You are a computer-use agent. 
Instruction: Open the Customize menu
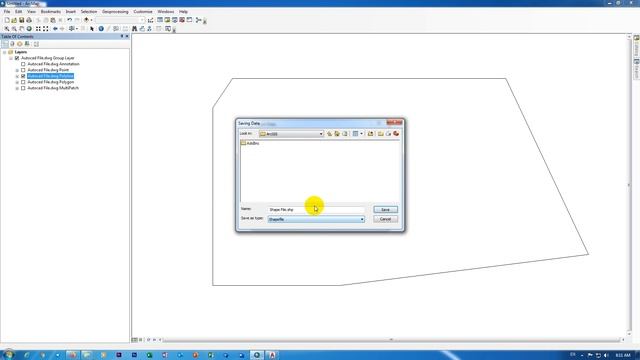[143, 12]
